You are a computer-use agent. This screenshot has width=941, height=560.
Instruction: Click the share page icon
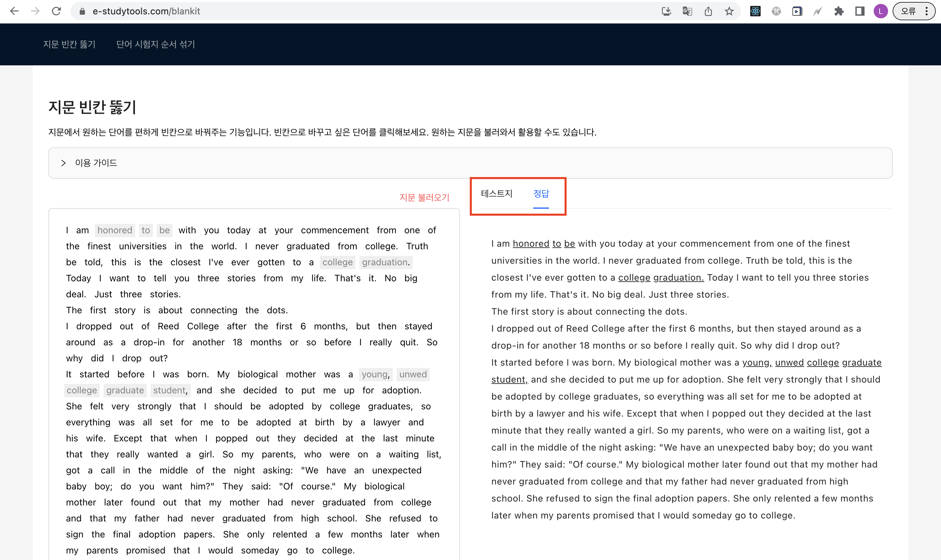(x=708, y=11)
